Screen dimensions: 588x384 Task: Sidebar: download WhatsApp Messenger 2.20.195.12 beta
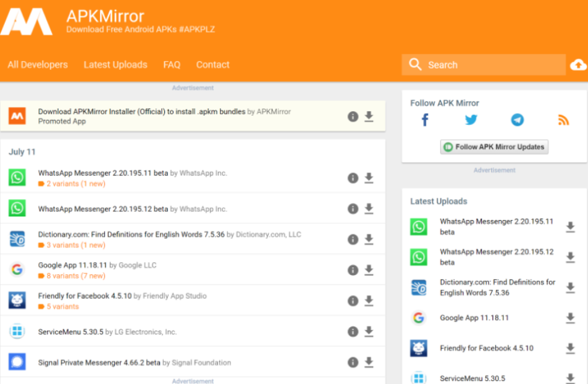pos(570,257)
